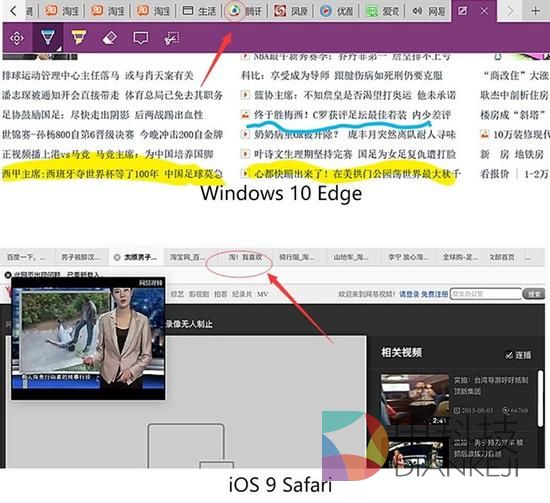This screenshot has width=550, height=503.
Task: Open Safari tab 骑行服_淘
Action: click(x=300, y=257)
